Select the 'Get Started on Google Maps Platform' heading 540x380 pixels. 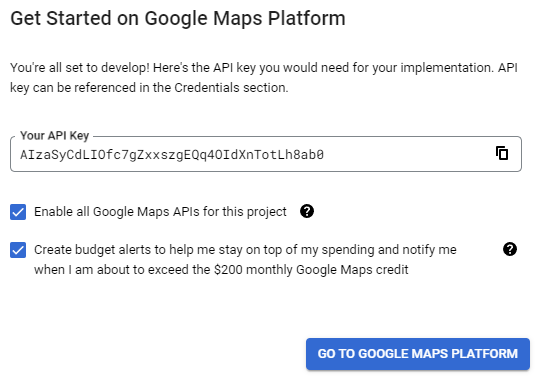click(x=178, y=18)
